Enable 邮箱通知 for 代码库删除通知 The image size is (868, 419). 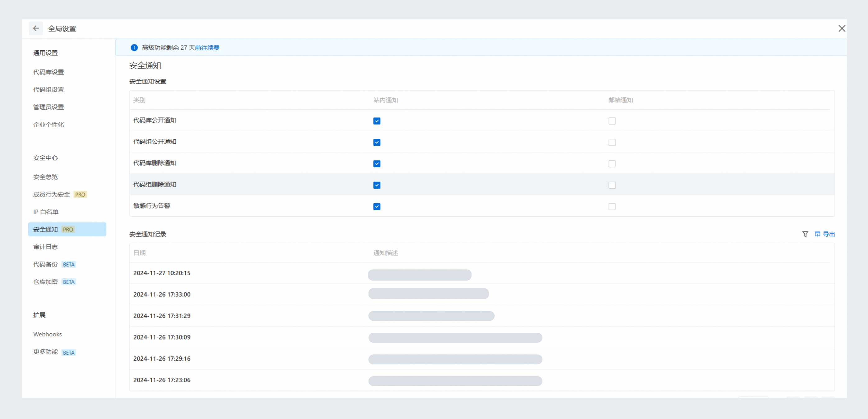(612, 164)
